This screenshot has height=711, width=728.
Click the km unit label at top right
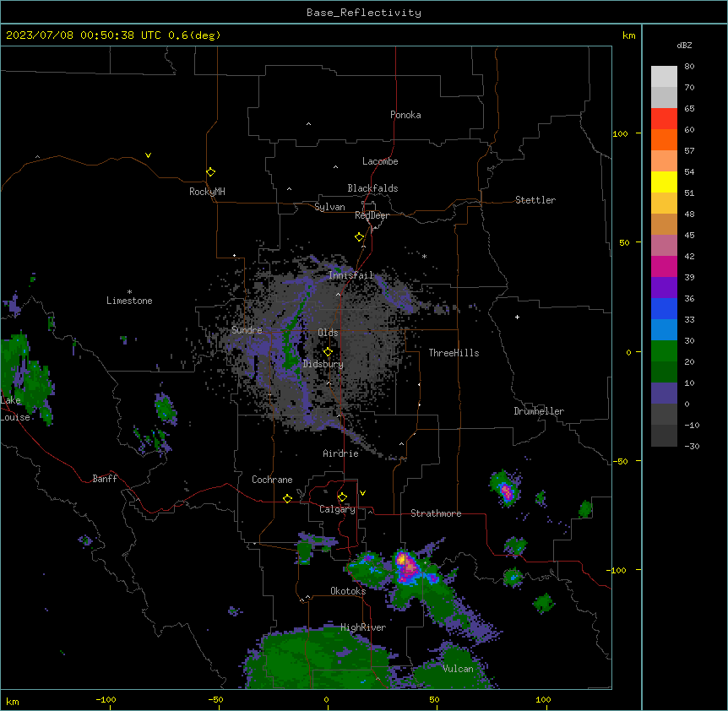coord(628,35)
